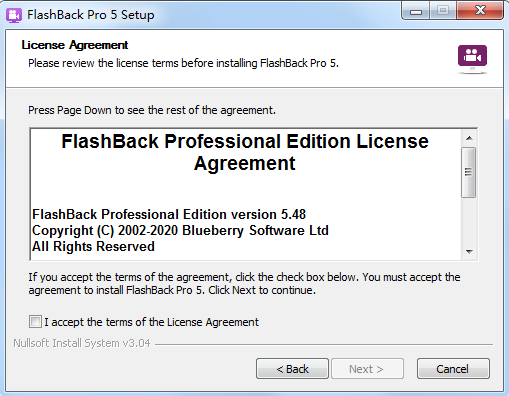Click the All Rights Reserved line
Viewport: 509px width, 396px height.
(93, 247)
